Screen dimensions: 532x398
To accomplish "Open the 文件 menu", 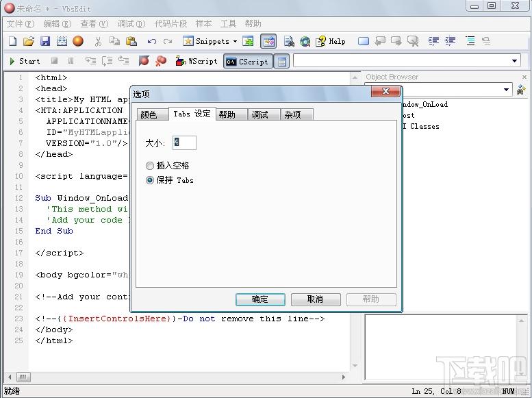I will 21,24.
